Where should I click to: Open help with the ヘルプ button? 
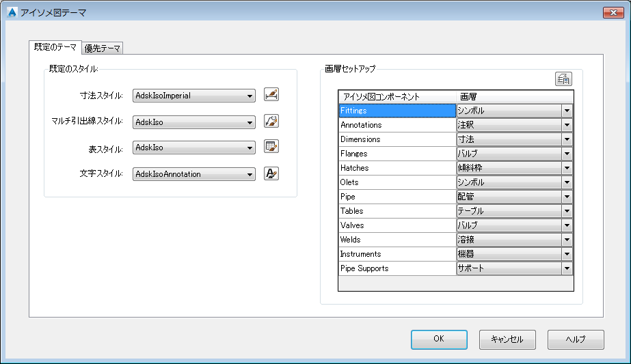pos(576,339)
